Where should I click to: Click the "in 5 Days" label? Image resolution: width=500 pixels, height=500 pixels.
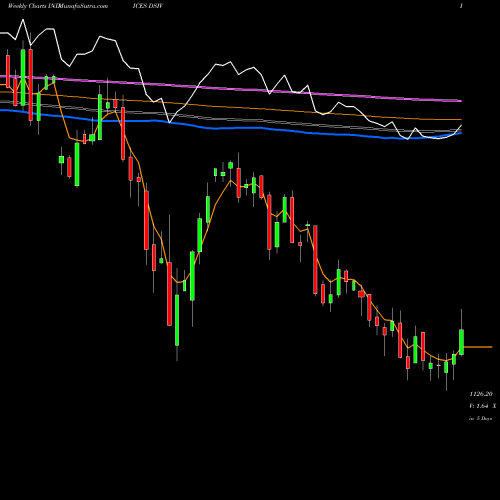coord(480,418)
